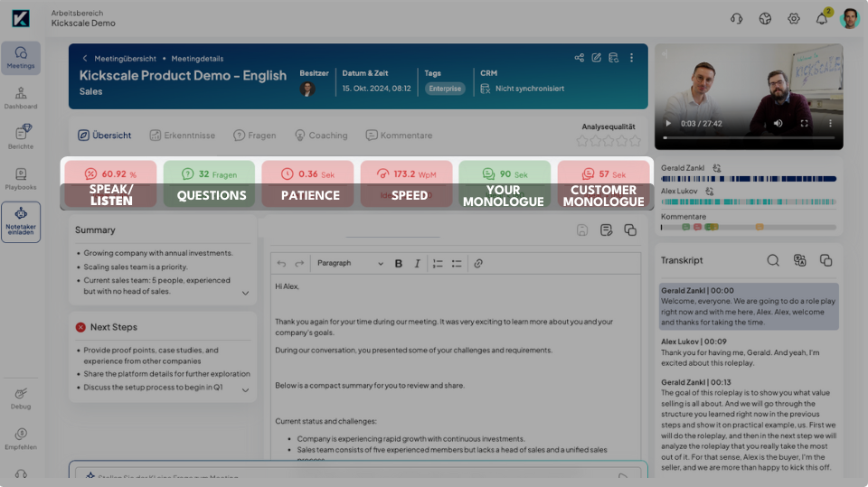Translate the transcript icon

coord(799,260)
